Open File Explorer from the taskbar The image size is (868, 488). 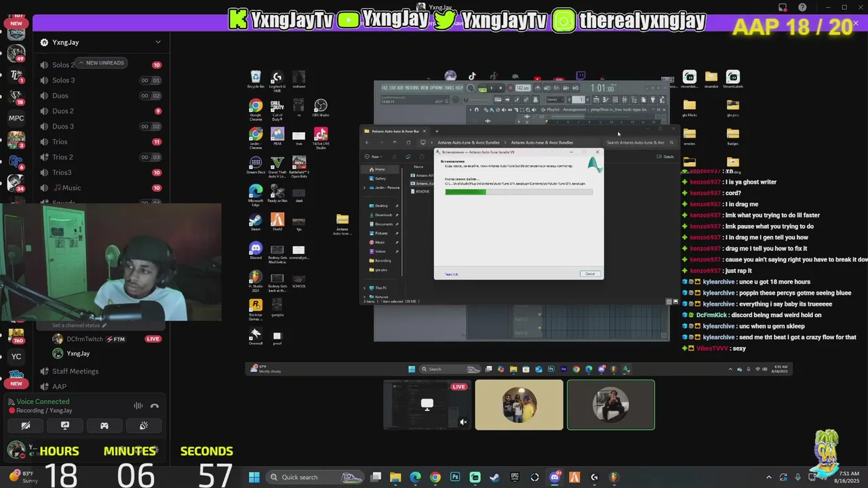(x=395, y=477)
